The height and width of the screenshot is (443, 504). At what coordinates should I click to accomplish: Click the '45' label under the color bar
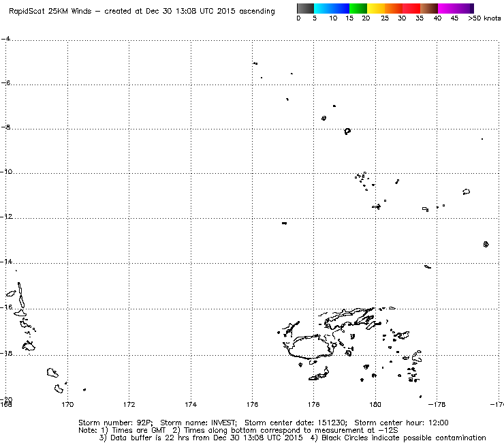pos(454,18)
